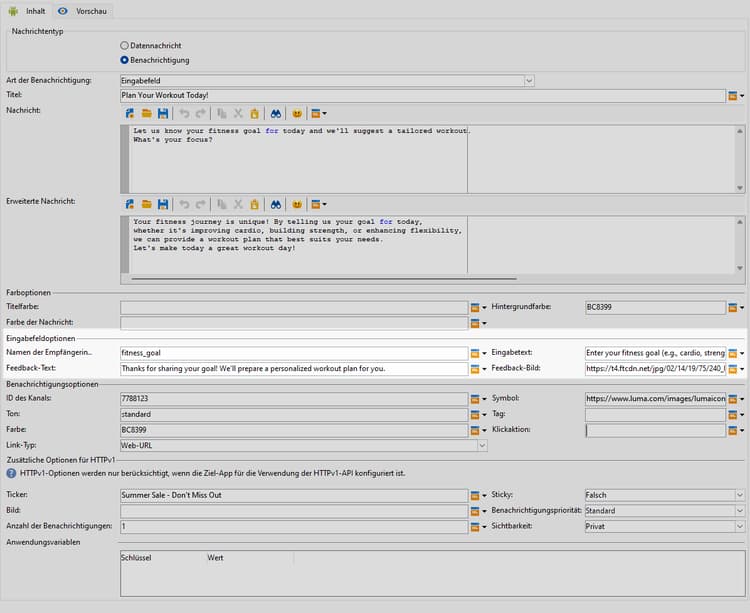Click binoculars icon in Erweiterte Nachricht toolbar
Image resolution: width=750 pixels, height=613 pixels.
[276, 204]
